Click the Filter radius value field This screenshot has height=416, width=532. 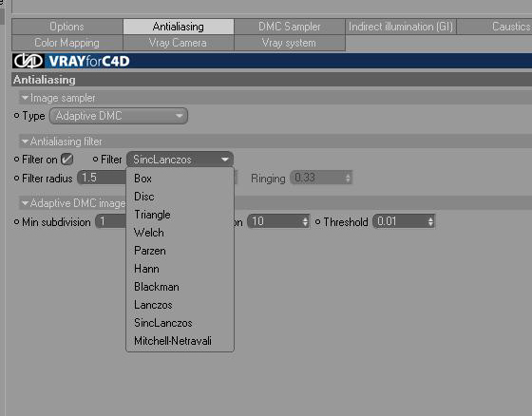[102, 178]
